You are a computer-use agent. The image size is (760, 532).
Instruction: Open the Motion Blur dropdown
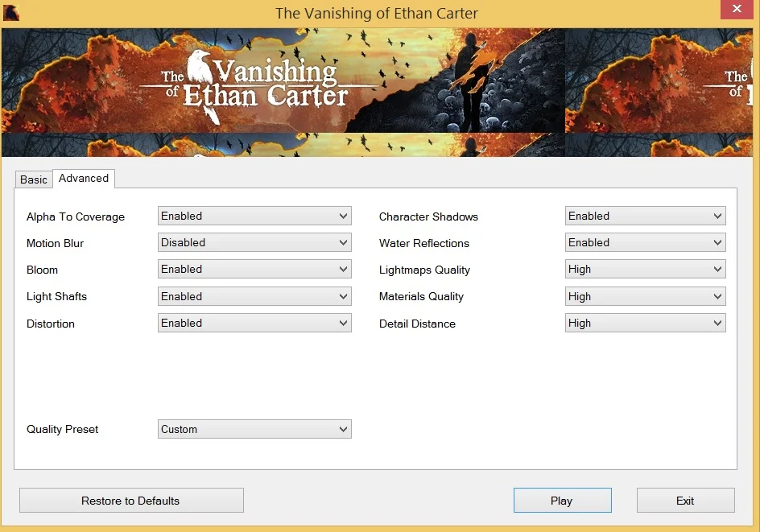[x=254, y=243]
